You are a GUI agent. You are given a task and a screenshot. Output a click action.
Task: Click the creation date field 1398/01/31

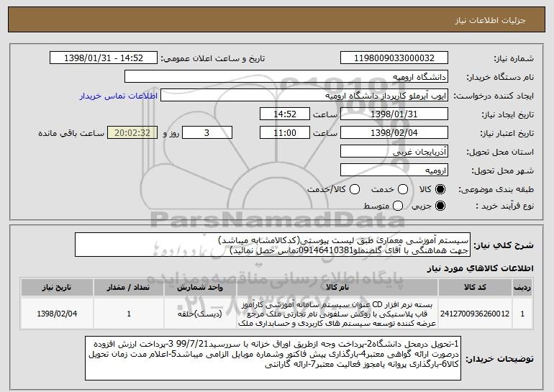point(394,114)
